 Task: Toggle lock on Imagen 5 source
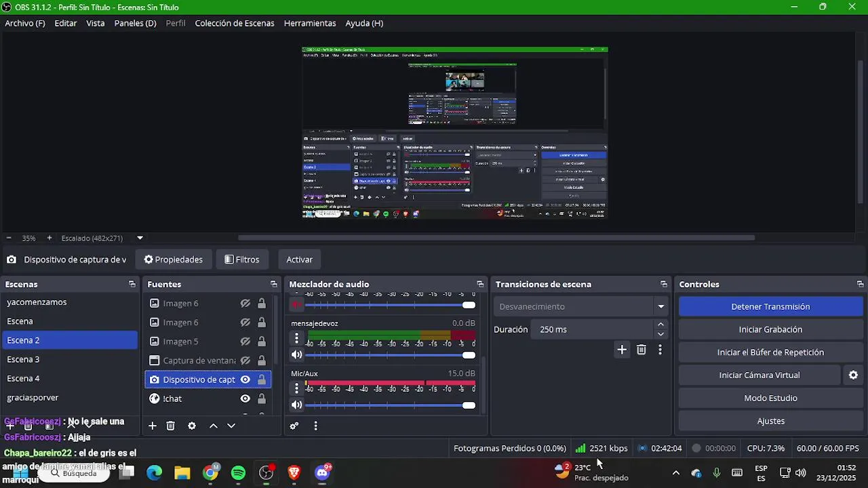pyautogui.click(x=262, y=342)
